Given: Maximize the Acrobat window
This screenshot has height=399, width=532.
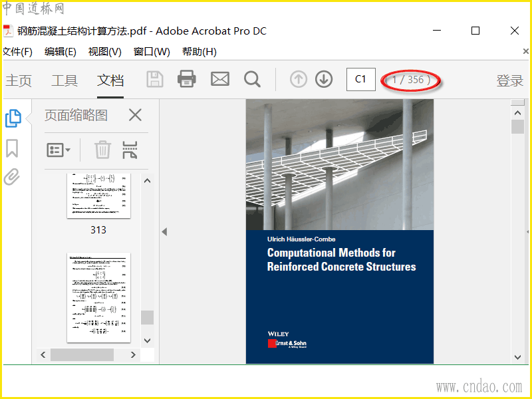Looking at the screenshot, I should click(x=475, y=31).
